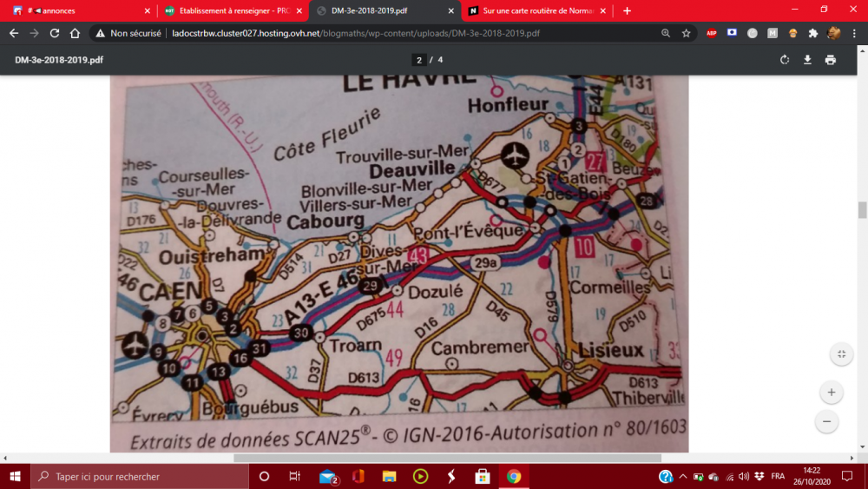Open Task View on taskbar
This screenshot has height=489, width=868.
point(294,476)
